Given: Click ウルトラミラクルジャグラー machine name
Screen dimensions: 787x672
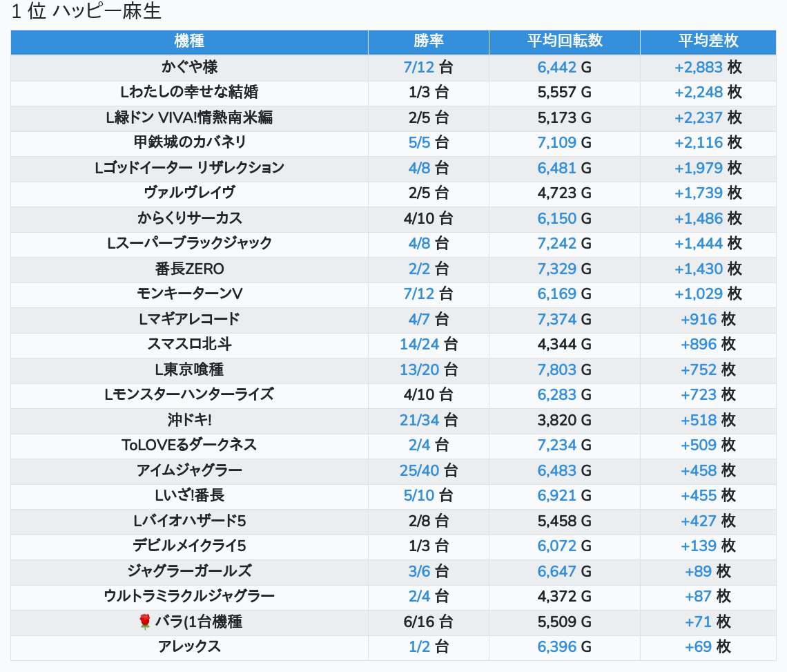Looking at the screenshot, I should pos(190,596).
